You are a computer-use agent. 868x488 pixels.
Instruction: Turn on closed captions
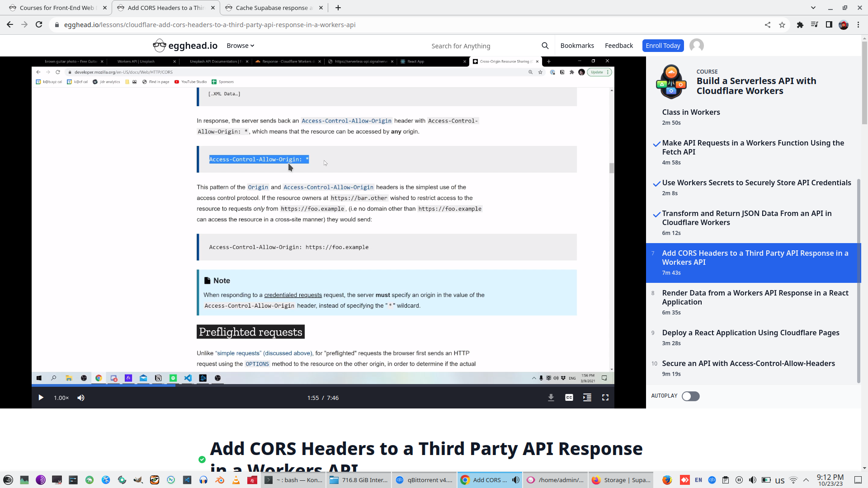click(569, 398)
